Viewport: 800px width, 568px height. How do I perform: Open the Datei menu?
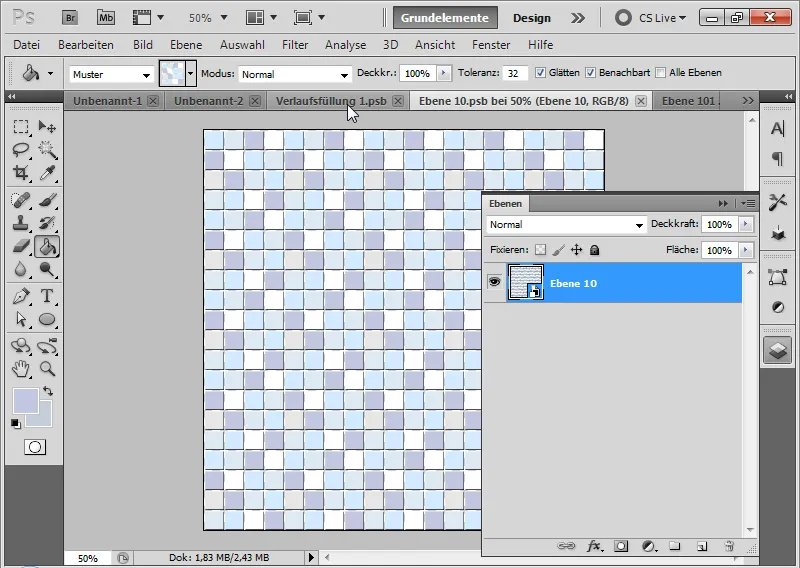[27, 45]
